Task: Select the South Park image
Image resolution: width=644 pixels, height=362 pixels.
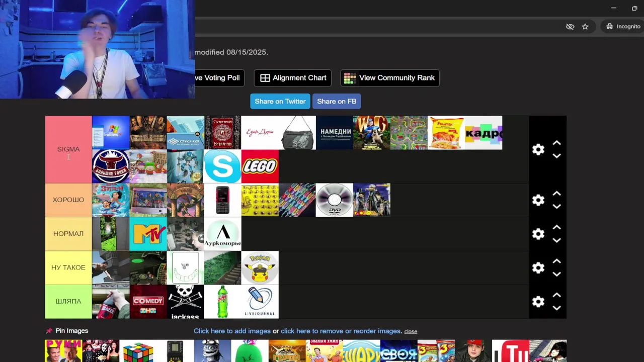Action: click(x=148, y=166)
